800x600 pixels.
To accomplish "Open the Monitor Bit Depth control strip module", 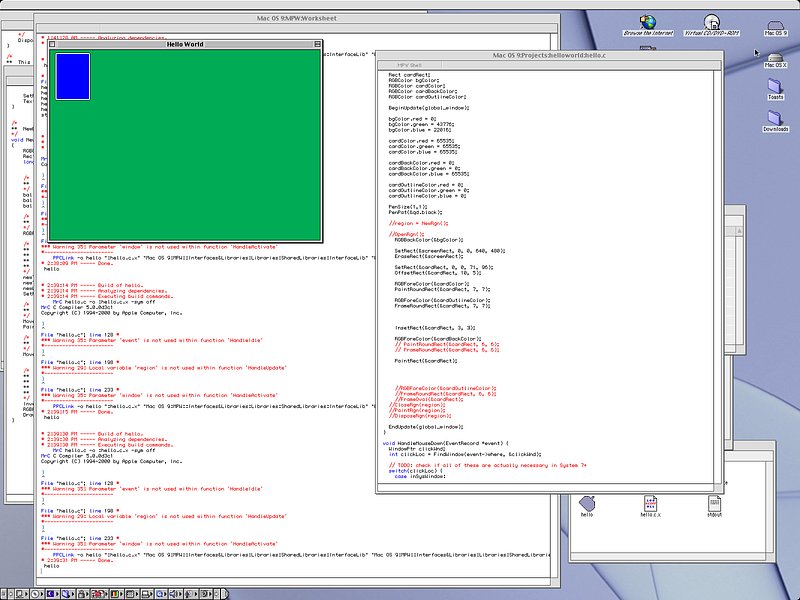I will click(116, 594).
